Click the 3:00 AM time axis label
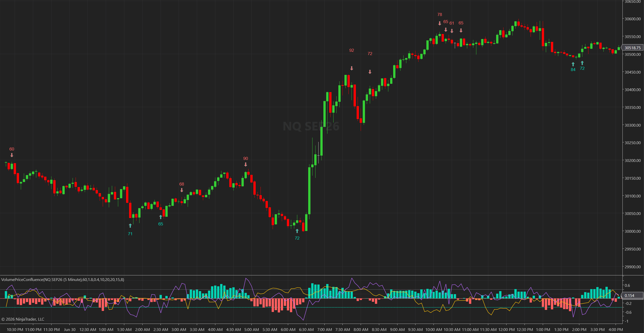The height and width of the screenshot is (333, 644). 179,329
